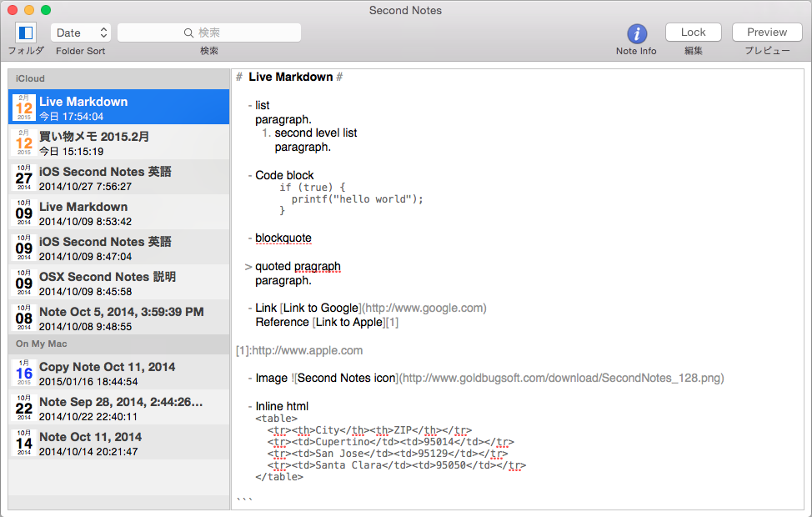The image size is (812, 517).
Task: Click the [Second Notes icon] image markdown text
Action: pos(346,379)
